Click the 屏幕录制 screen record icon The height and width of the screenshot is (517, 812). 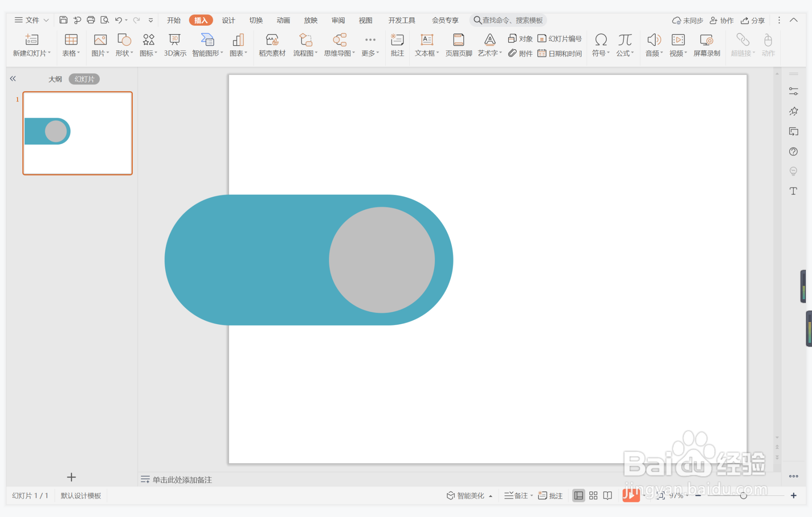tap(707, 44)
